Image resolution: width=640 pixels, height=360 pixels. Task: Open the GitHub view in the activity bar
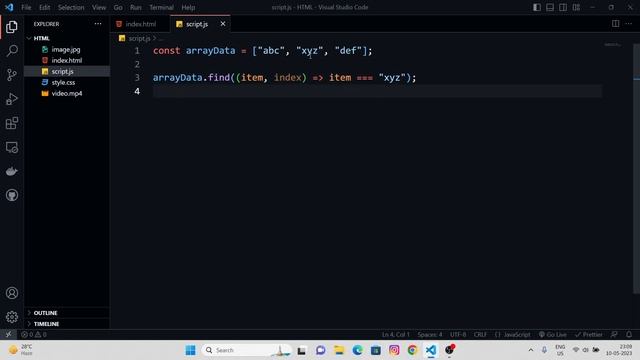pyautogui.click(x=12, y=195)
